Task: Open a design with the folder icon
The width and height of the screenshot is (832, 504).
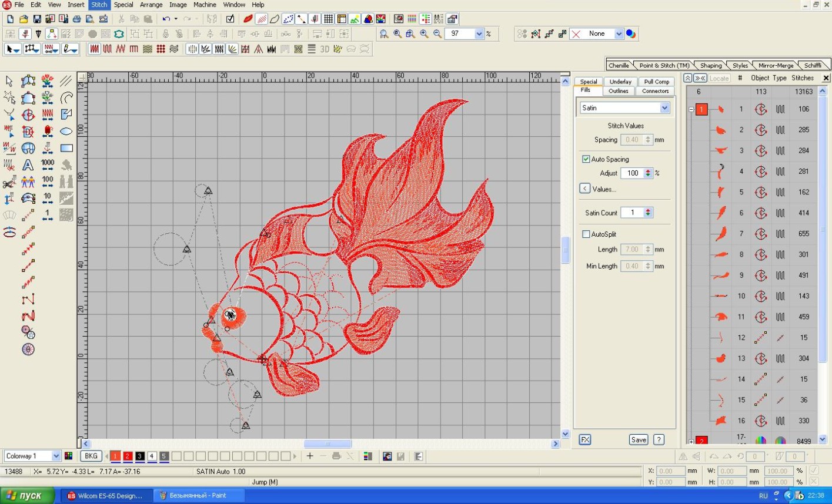Action: coord(24,19)
